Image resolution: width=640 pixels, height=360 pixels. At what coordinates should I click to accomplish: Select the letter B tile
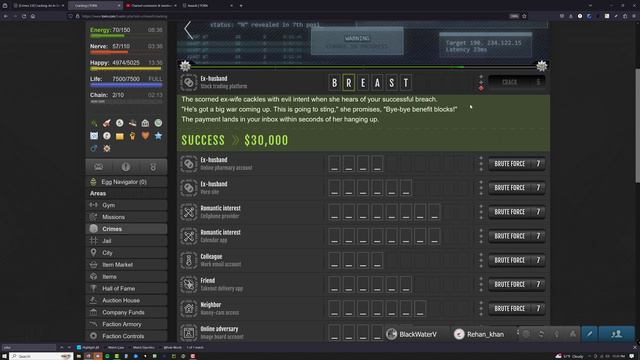point(334,83)
